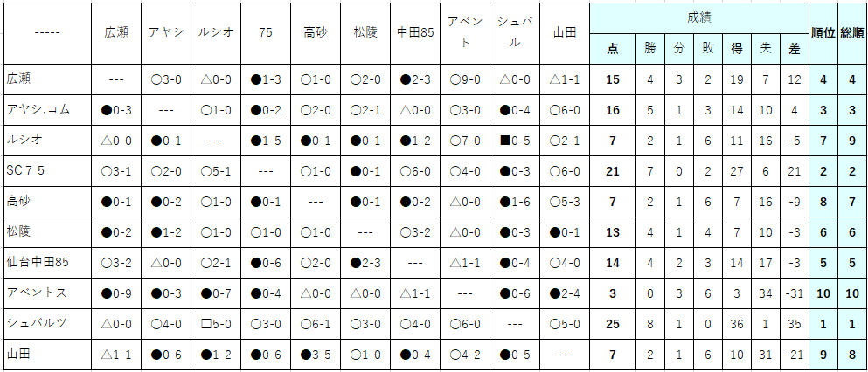The width and height of the screenshot is (868, 372).
Task: Select the ■0-5 result cell
Action: coord(515,141)
